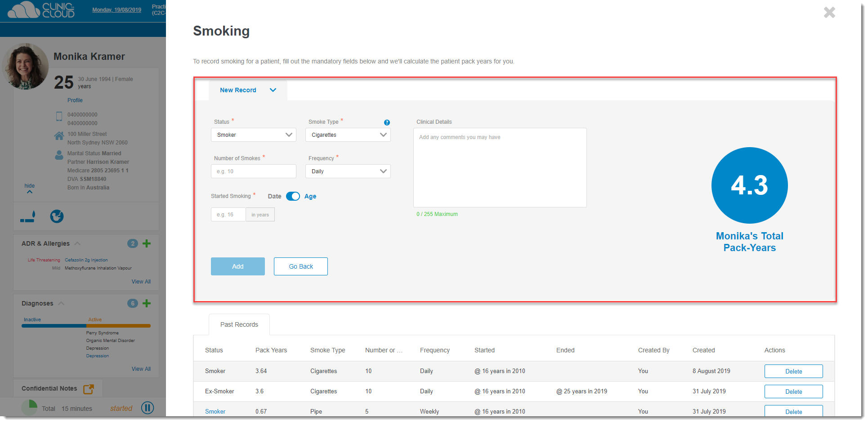Expand the New Record chevron
Screen dimensions: 868x423
(273, 90)
